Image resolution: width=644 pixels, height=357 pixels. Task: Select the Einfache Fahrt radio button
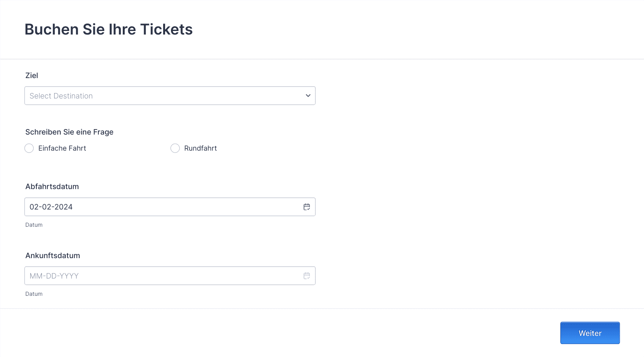pyautogui.click(x=29, y=148)
